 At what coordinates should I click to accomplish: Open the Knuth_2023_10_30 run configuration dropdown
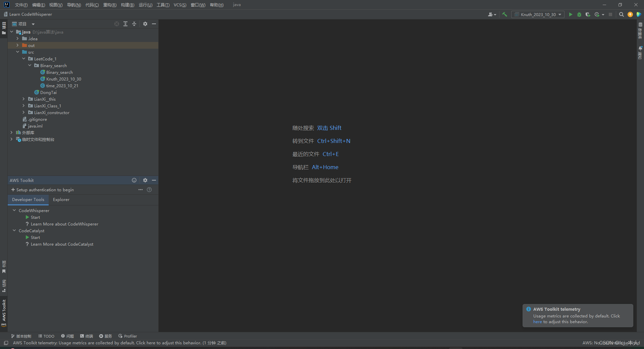click(x=538, y=14)
